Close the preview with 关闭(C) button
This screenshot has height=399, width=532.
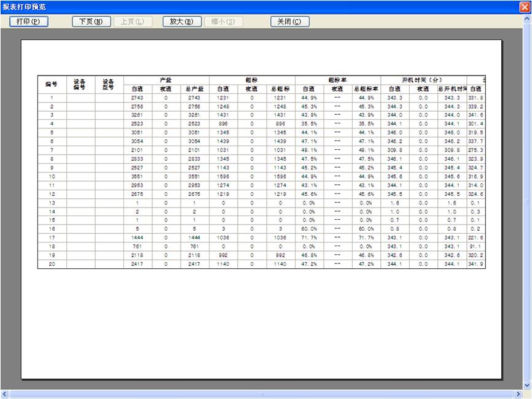289,21
